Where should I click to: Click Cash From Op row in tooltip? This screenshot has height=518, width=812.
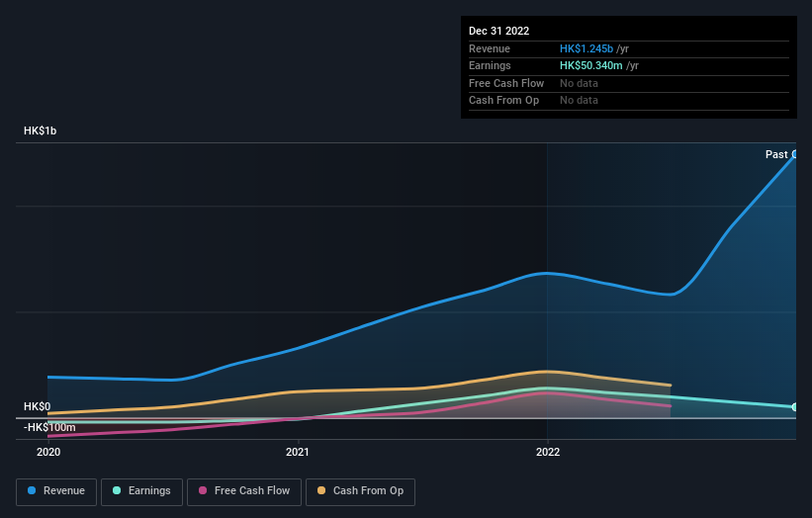pos(629,101)
